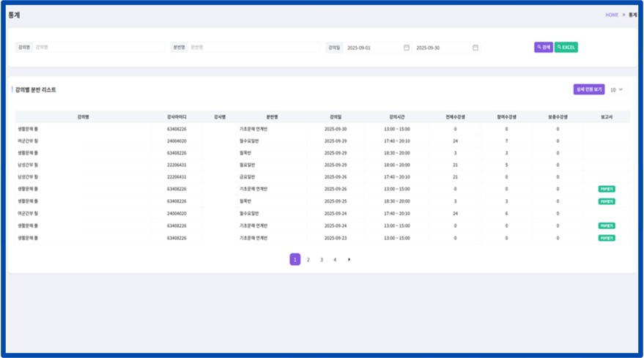Focus the 강의명 search input field

[99, 48]
